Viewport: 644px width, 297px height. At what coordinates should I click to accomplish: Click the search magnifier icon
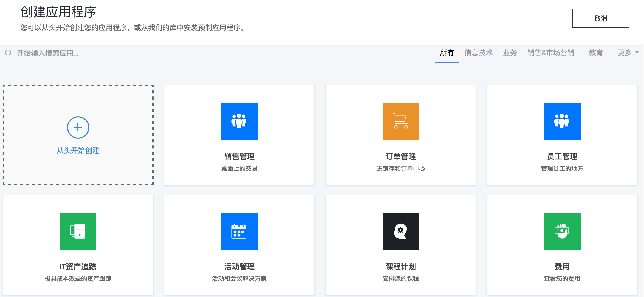[9, 53]
